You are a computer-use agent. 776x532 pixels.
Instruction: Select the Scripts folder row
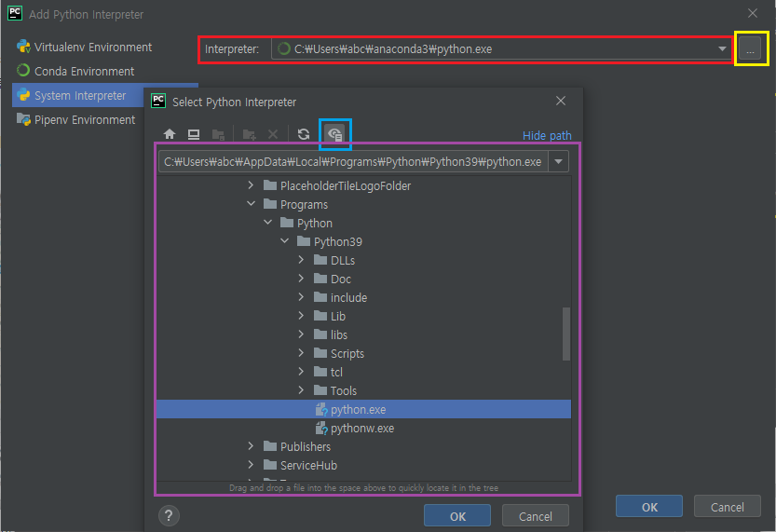[363, 353]
